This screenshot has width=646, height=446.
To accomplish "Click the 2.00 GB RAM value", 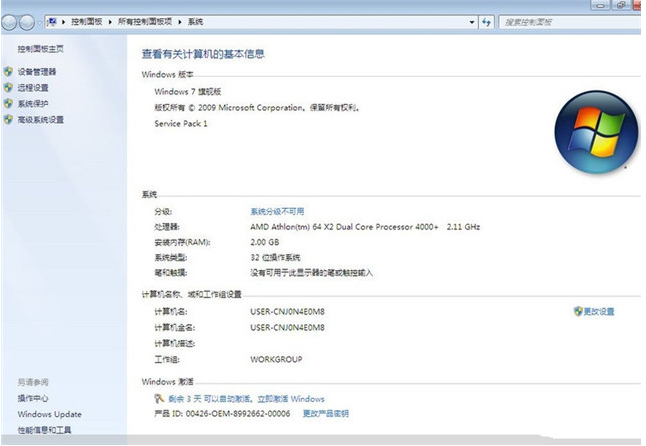I will pyautogui.click(x=264, y=242).
